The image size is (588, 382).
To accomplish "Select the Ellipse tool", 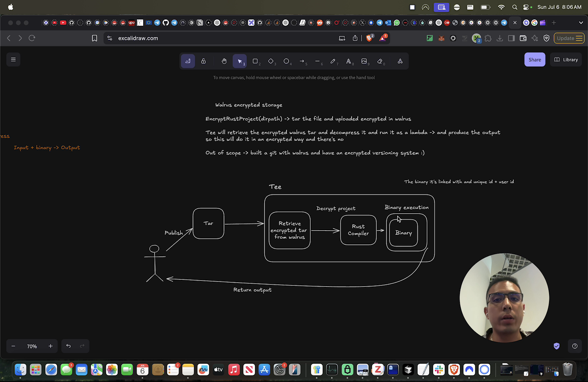I will point(287,61).
